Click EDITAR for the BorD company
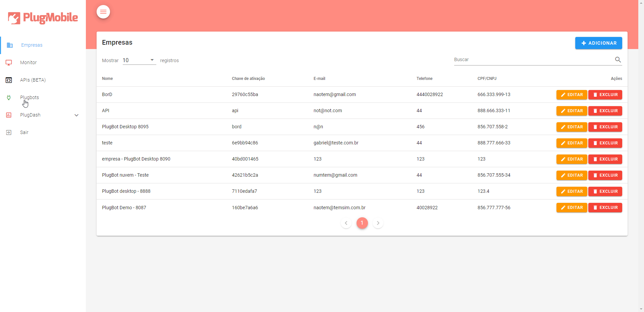This screenshot has width=644, height=312. [x=572, y=95]
